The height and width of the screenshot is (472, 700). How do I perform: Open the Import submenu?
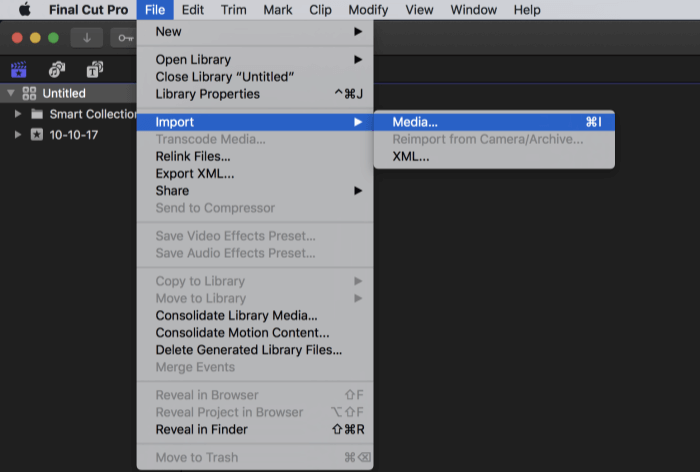[x=255, y=122]
